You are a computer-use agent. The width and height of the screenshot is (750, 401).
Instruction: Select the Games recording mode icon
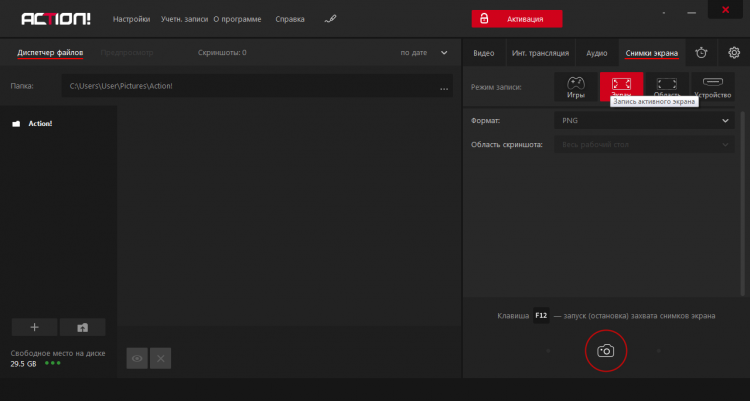tap(576, 87)
